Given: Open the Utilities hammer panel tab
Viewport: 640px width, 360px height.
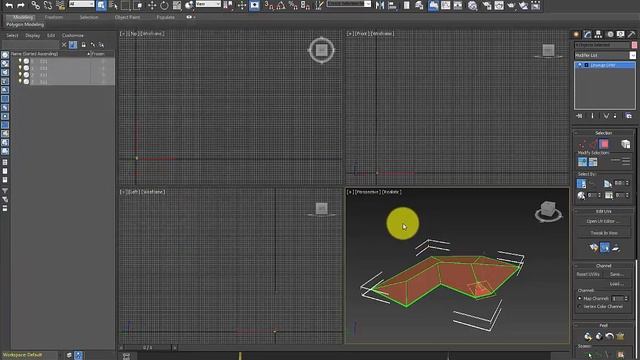Looking at the screenshot, I should pos(631,34).
